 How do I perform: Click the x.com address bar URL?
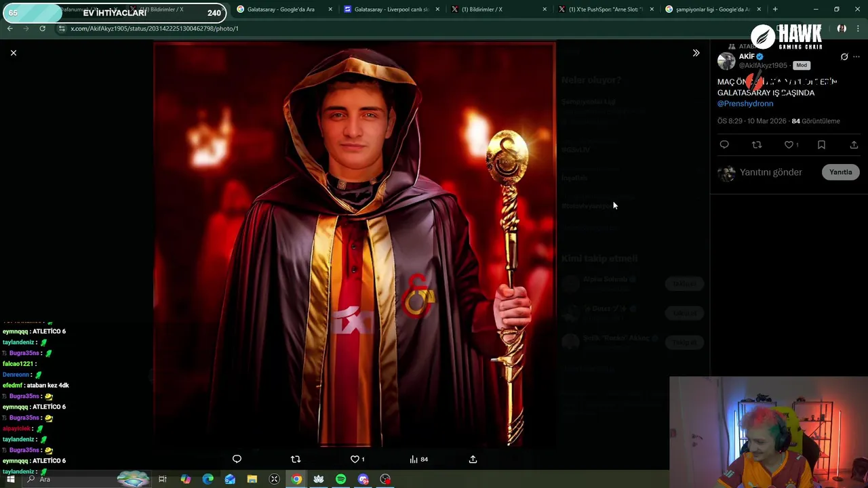pos(155,28)
